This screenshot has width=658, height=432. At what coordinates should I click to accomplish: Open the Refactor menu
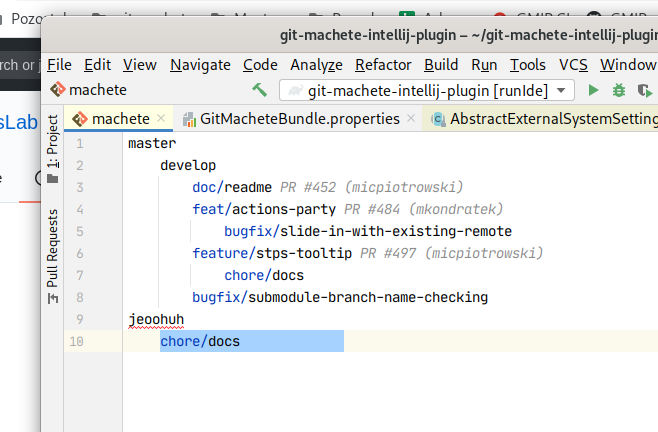tap(383, 65)
